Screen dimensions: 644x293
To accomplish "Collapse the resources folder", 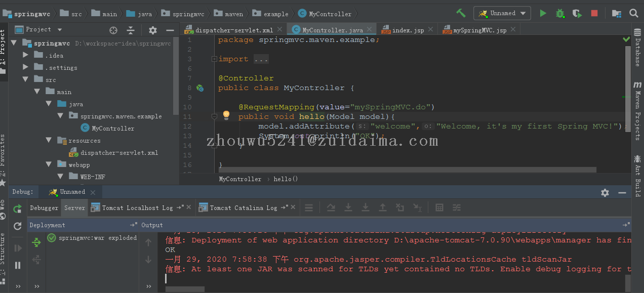I will tap(49, 140).
